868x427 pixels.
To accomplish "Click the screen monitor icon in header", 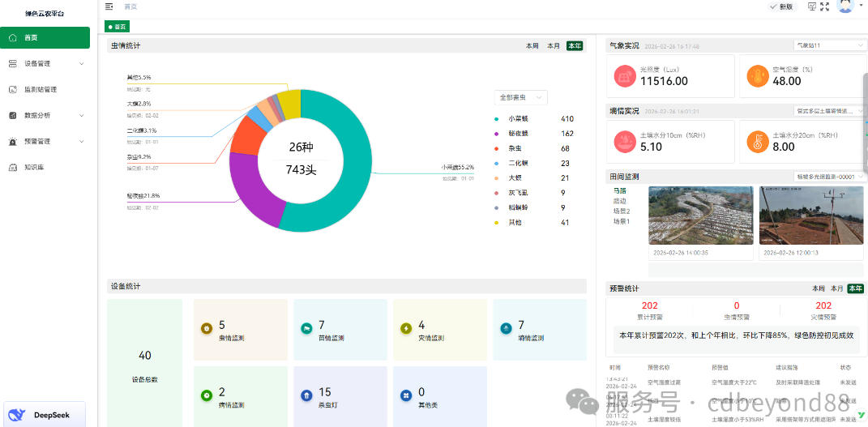I will click(x=812, y=6).
